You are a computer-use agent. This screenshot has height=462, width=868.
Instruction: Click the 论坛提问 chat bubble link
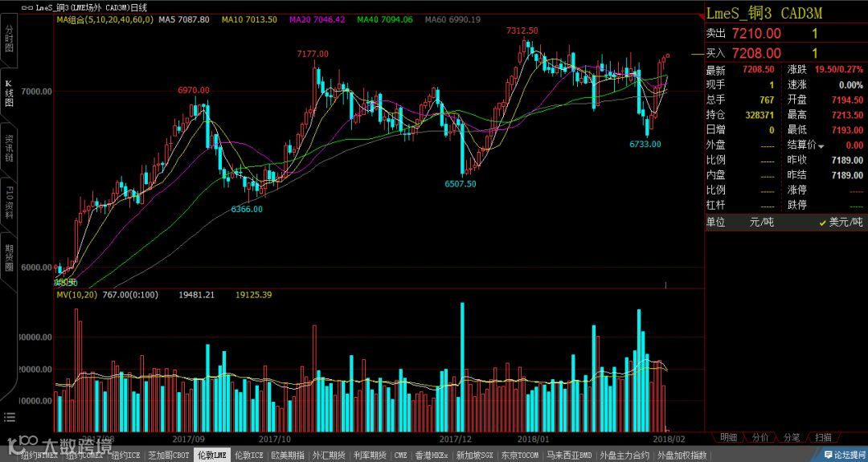845,456
